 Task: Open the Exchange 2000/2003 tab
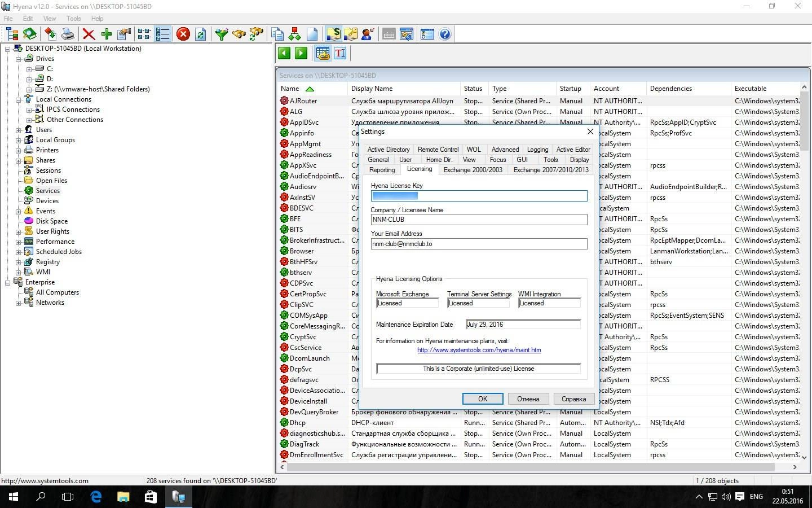pyautogui.click(x=473, y=170)
